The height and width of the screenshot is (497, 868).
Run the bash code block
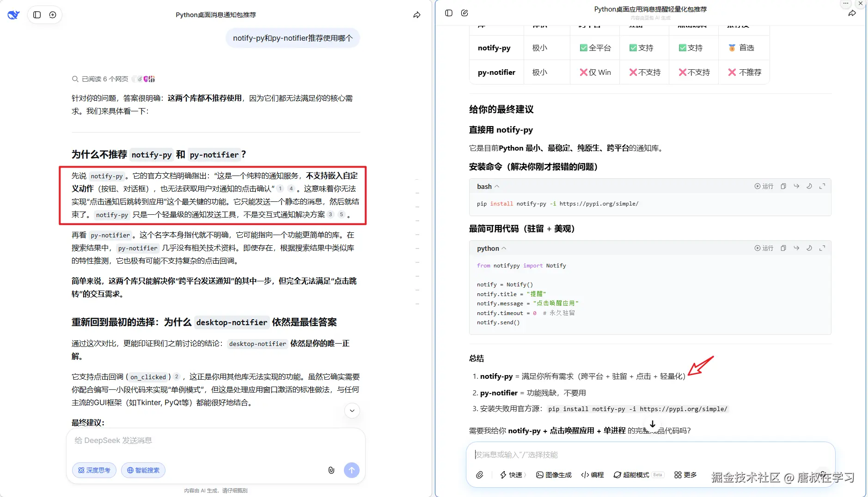click(x=764, y=186)
